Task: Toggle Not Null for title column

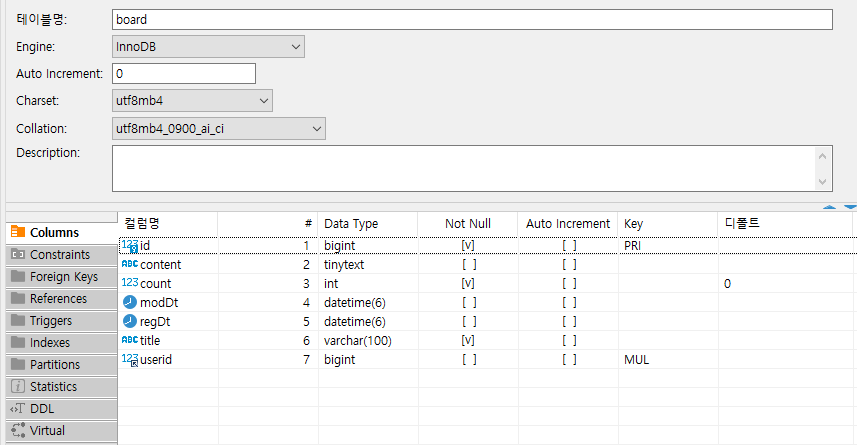Action: coord(468,341)
